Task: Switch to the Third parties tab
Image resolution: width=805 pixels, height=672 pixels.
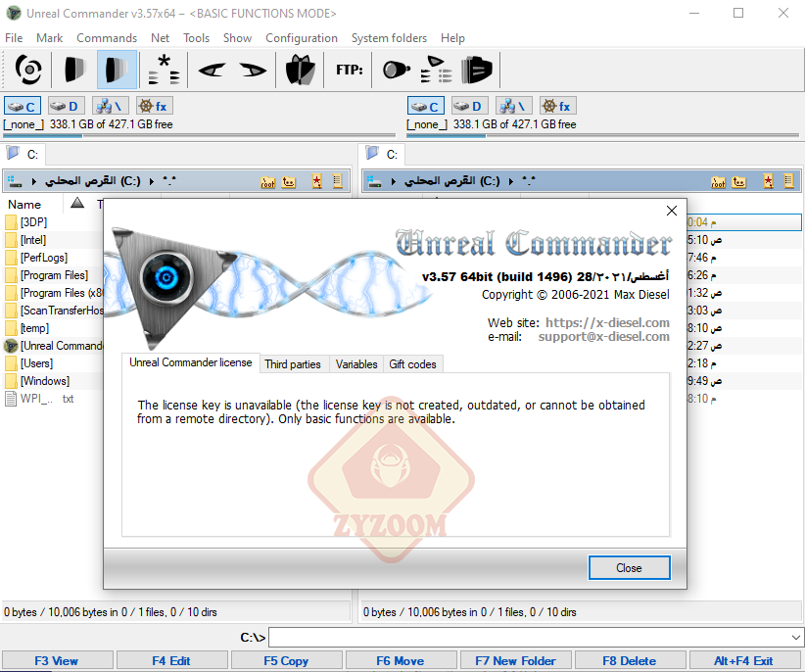Action: tap(293, 364)
